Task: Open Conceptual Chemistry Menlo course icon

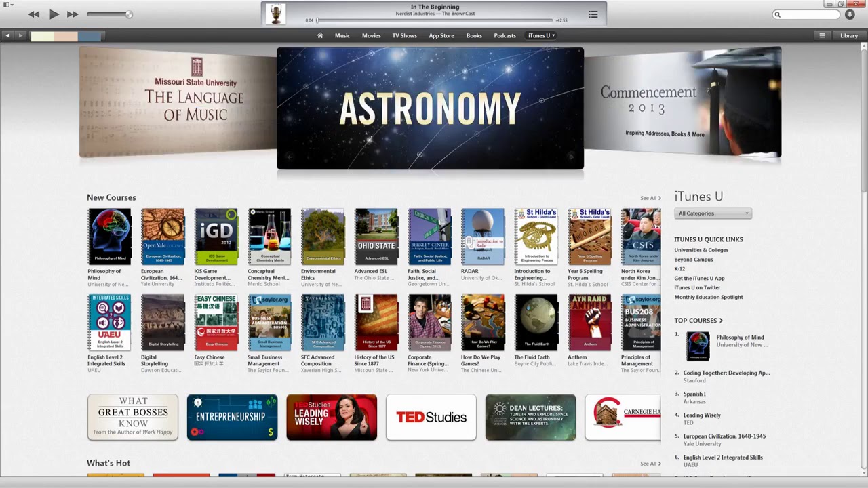Action: click(269, 237)
